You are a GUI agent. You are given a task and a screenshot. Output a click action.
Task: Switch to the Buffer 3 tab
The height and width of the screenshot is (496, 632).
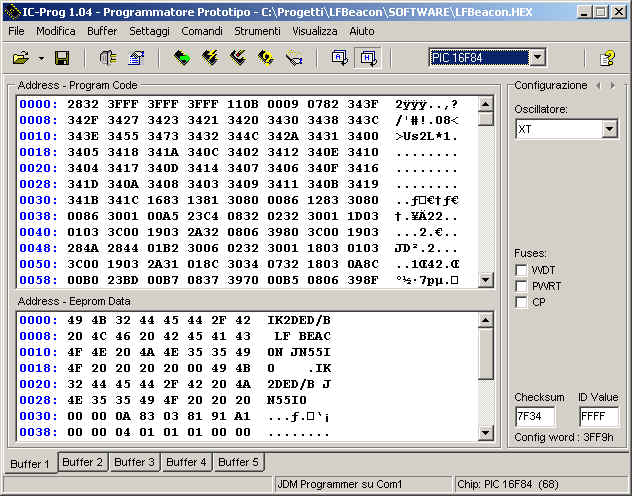point(133,462)
